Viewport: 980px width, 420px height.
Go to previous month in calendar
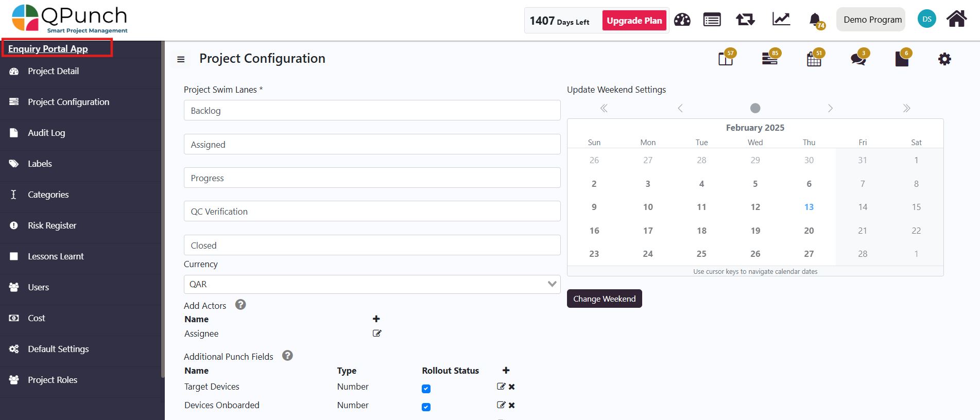pos(680,108)
